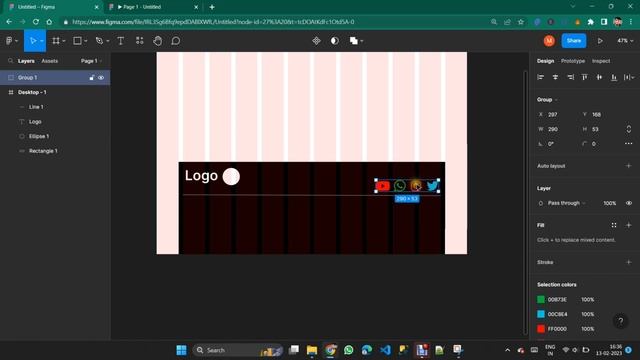Image resolution: width=640 pixels, height=360 pixels.
Task: Click the Use as mask icon
Action: point(335,41)
